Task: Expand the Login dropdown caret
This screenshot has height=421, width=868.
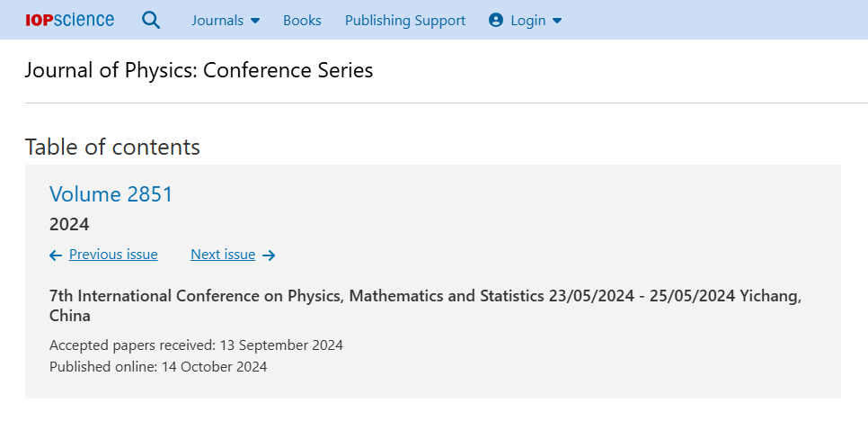Action: click(557, 21)
